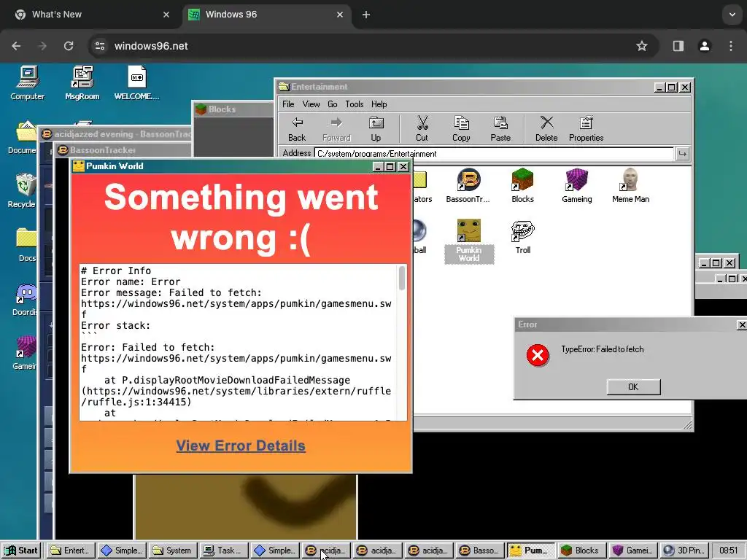The image size is (747, 560).
Task: Click the address bar path field
Action: [494, 153]
